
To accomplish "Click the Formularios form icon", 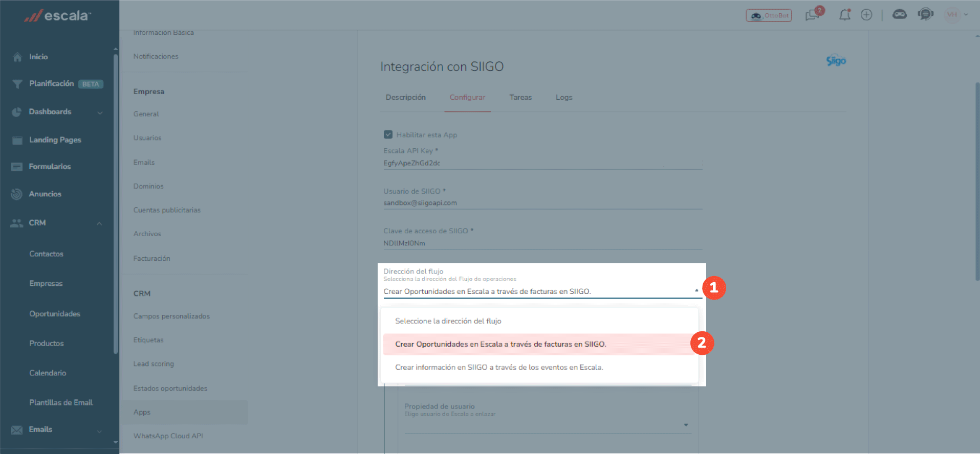I will (17, 167).
